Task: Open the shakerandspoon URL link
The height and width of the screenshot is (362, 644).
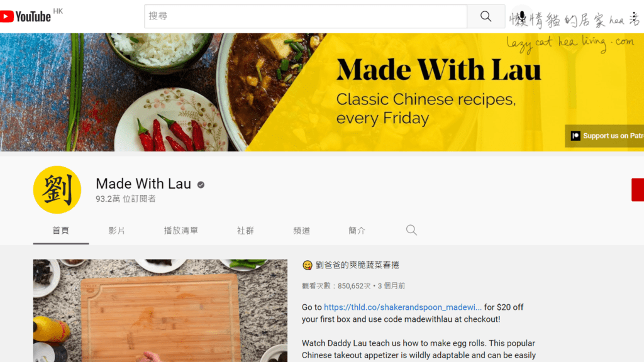Action: (x=402, y=307)
